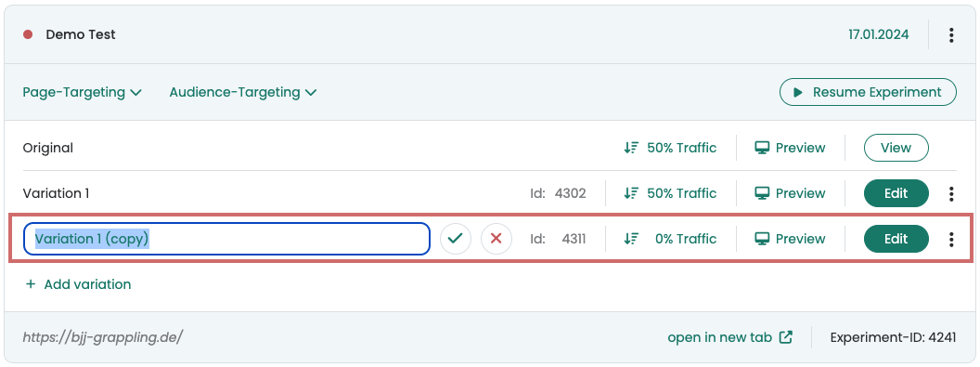980x367 pixels.
Task: Click Edit button on Variation 1 (copy) row
Action: pyautogui.click(x=896, y=239)
